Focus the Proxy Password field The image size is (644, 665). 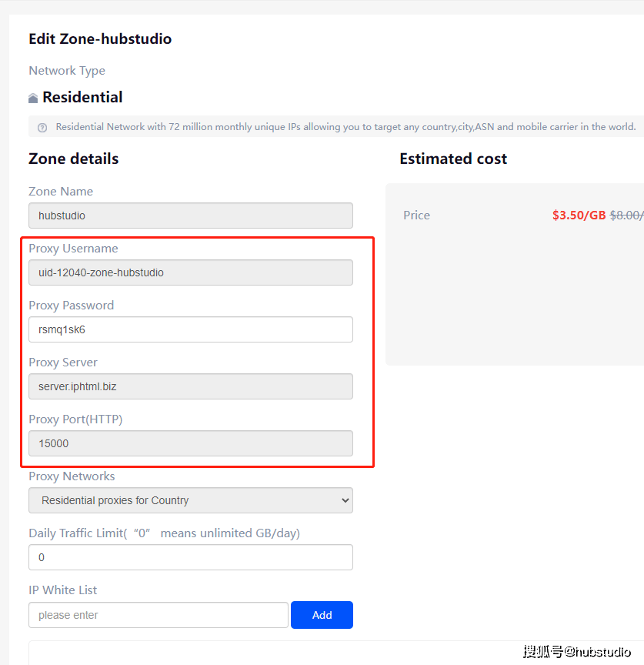point(190,329)
